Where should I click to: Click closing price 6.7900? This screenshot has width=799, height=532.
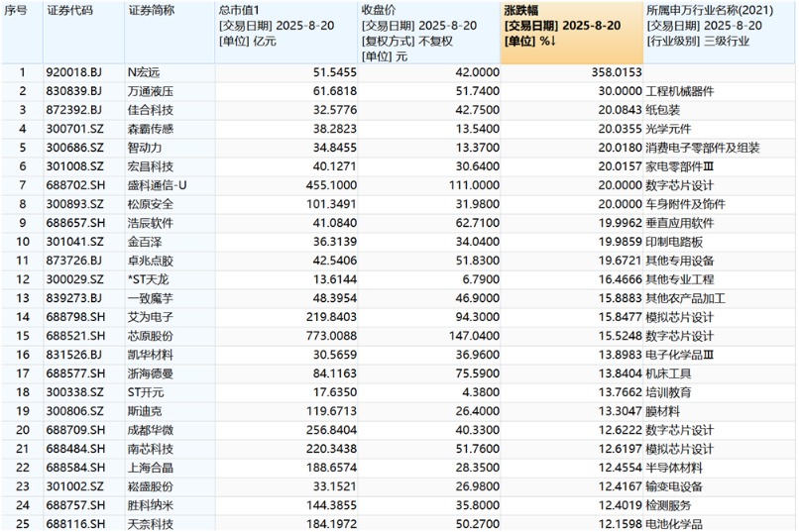[x=480, y=279]
